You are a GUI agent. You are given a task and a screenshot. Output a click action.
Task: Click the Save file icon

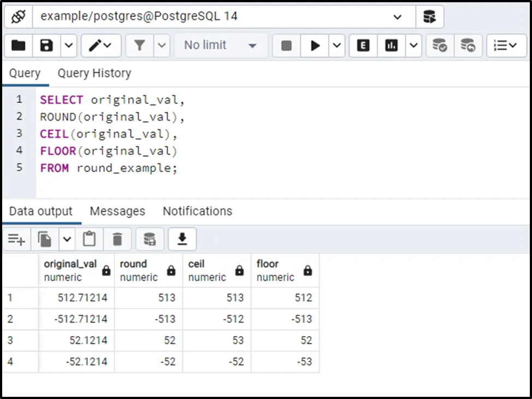click(x=46, y=45)
